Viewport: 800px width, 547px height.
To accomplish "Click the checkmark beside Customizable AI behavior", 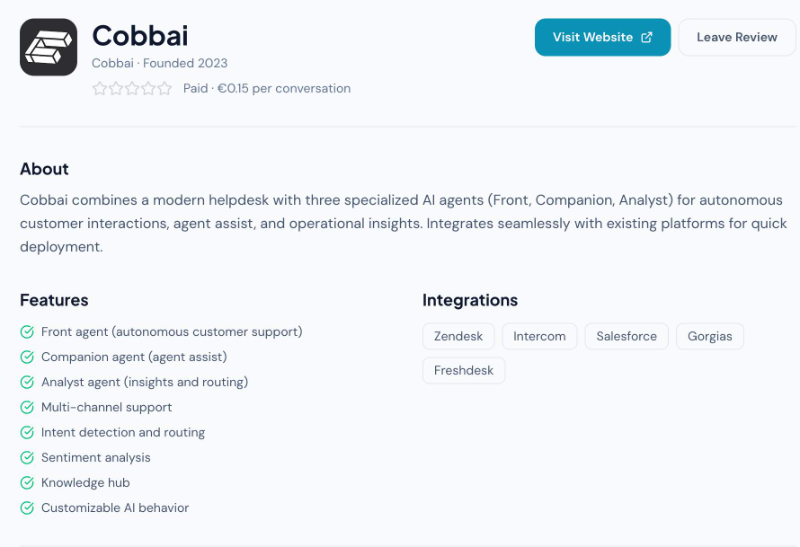I will point(27,508).
